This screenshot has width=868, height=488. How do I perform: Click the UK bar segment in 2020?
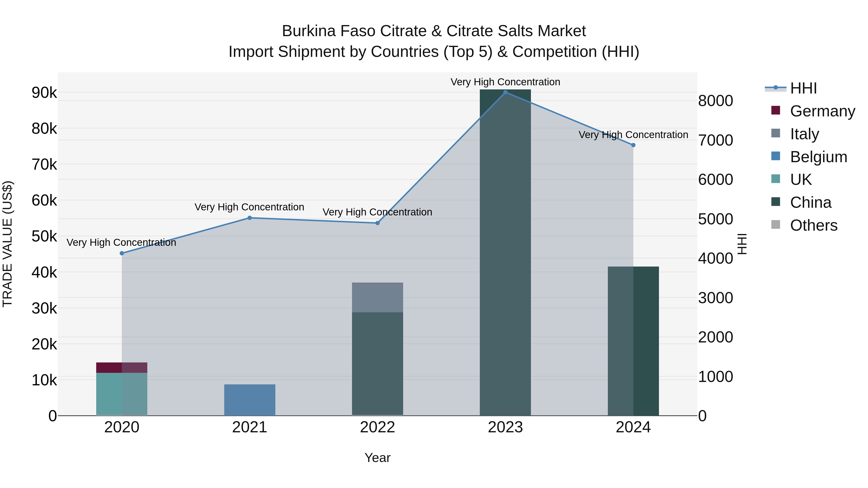tap(122, 394)
